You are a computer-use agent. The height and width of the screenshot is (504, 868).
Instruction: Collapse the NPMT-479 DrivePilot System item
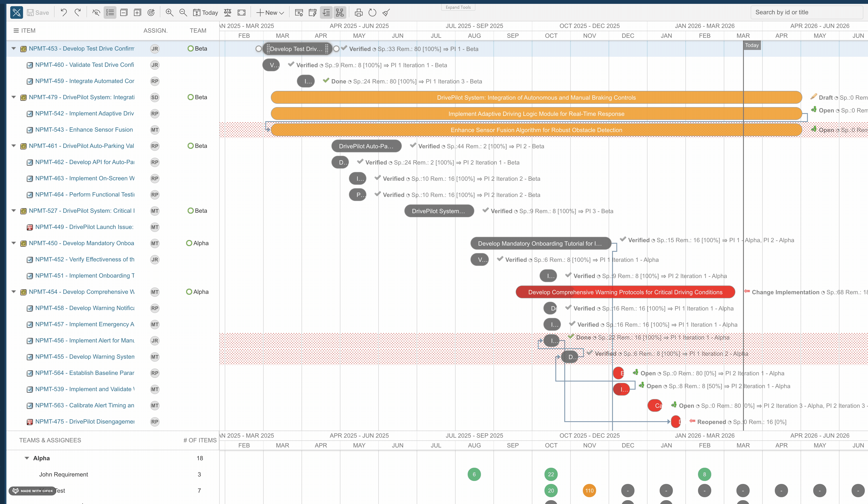(14, 97)
